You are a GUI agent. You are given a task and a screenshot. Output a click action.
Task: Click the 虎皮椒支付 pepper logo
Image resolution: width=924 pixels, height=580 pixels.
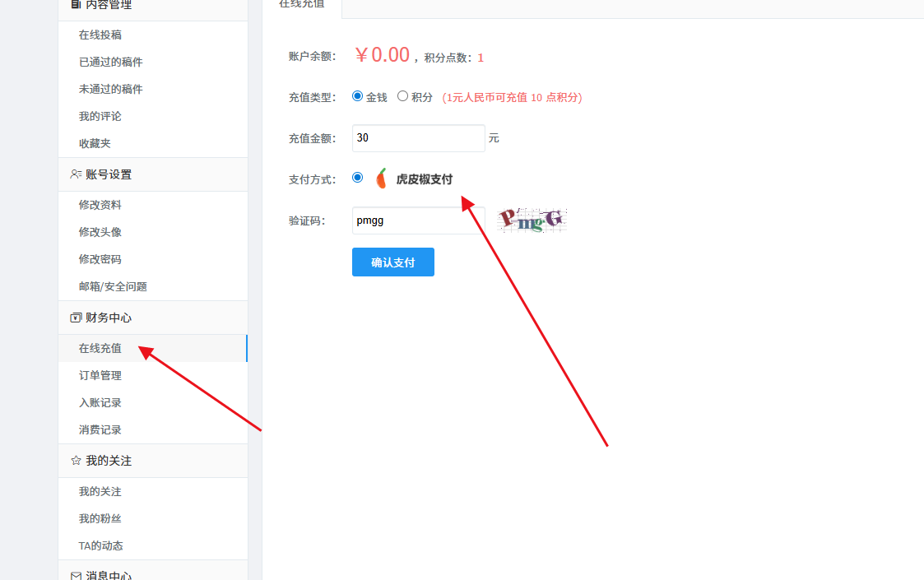[381, 178]
